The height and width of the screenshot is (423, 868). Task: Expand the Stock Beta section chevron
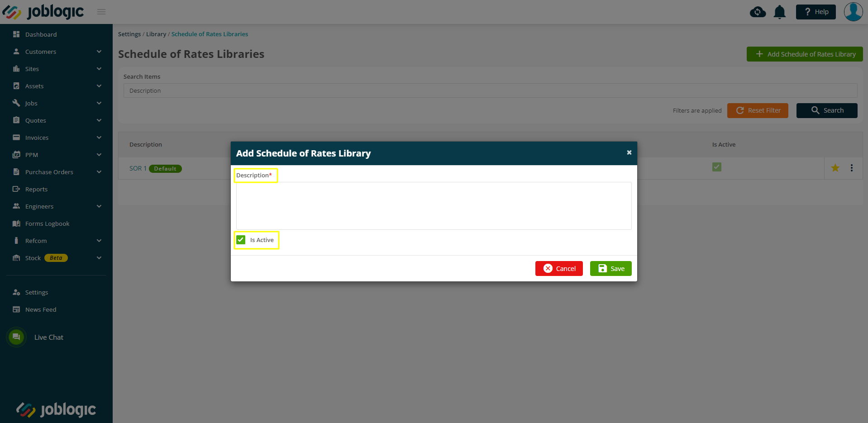point(99,258)
